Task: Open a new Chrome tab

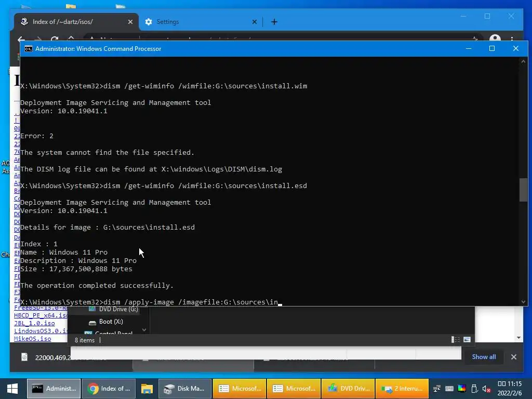Action: [x=274, y=22]
